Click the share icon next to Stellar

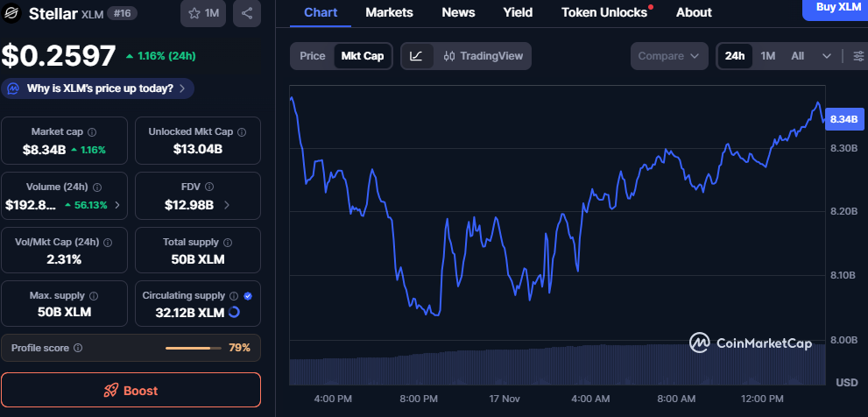[247, 13]
